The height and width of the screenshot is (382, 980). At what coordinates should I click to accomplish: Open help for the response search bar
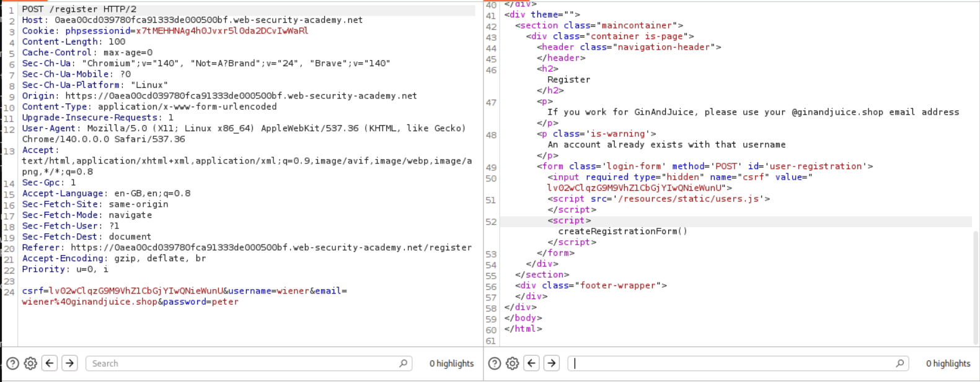495,363
